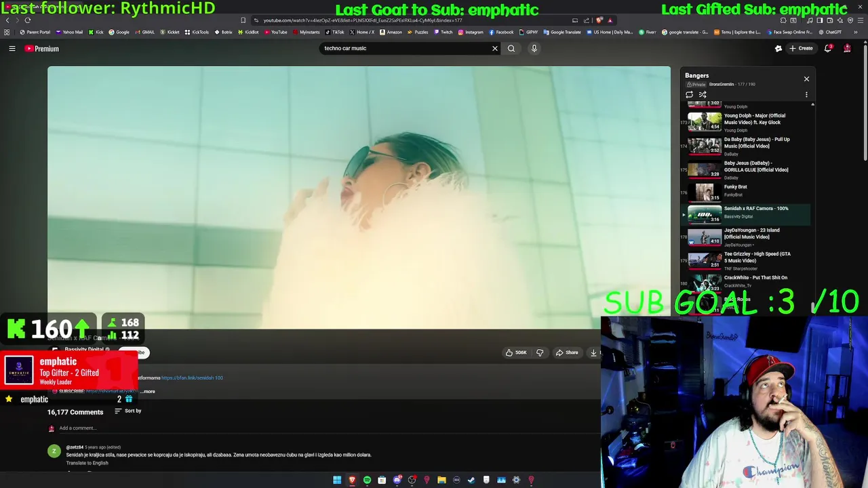Open the Kick bookmark
Screen dimensions: 868x488
click(96, 32)
